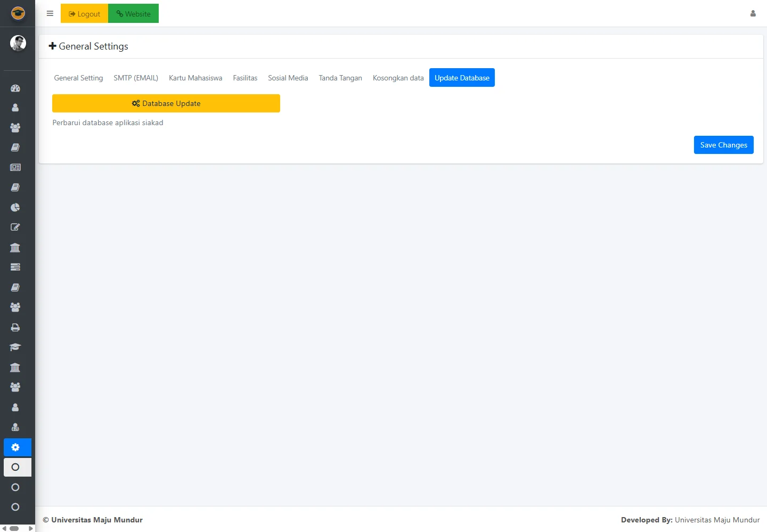Open the user account icon at top right
This screenshot has height=532, width=767.
point(753,14)
